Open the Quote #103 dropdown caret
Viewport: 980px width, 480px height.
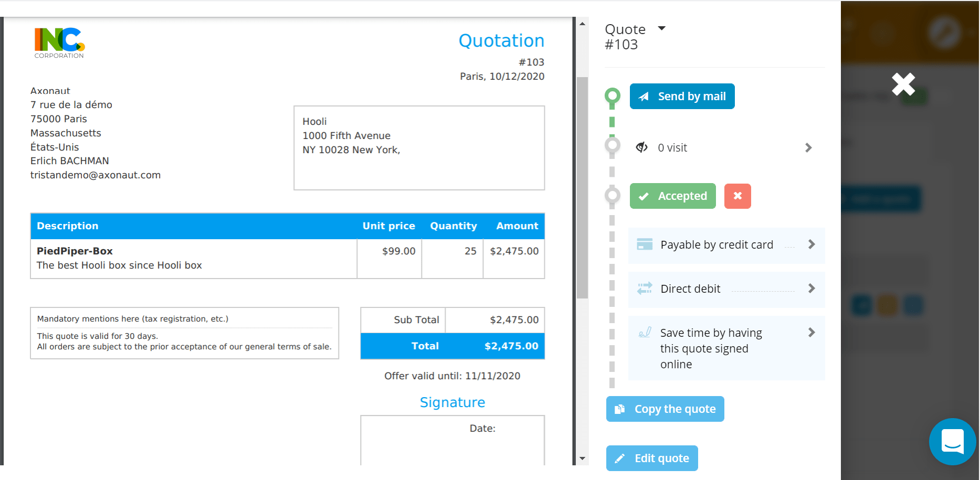[x=662, y=28]
